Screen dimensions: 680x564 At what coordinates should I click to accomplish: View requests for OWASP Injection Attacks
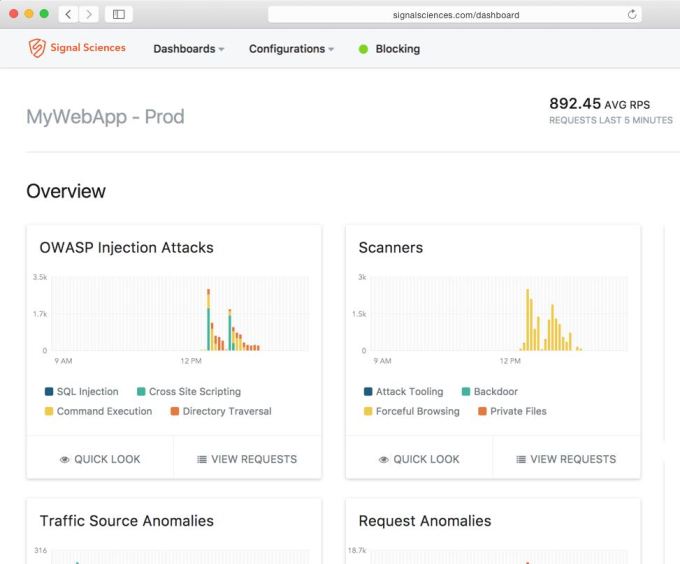click(246, 459)
